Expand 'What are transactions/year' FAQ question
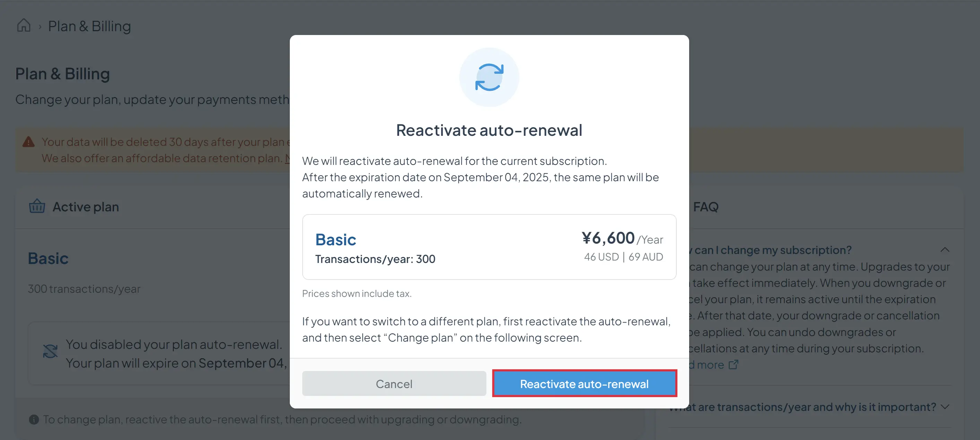 coord(803,406)
